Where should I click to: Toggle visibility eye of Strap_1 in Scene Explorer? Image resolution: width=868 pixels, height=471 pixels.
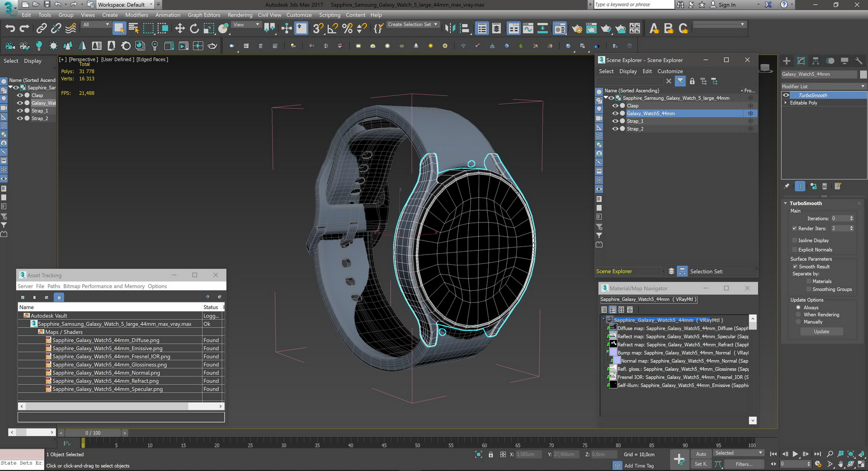tap(615, 121)
